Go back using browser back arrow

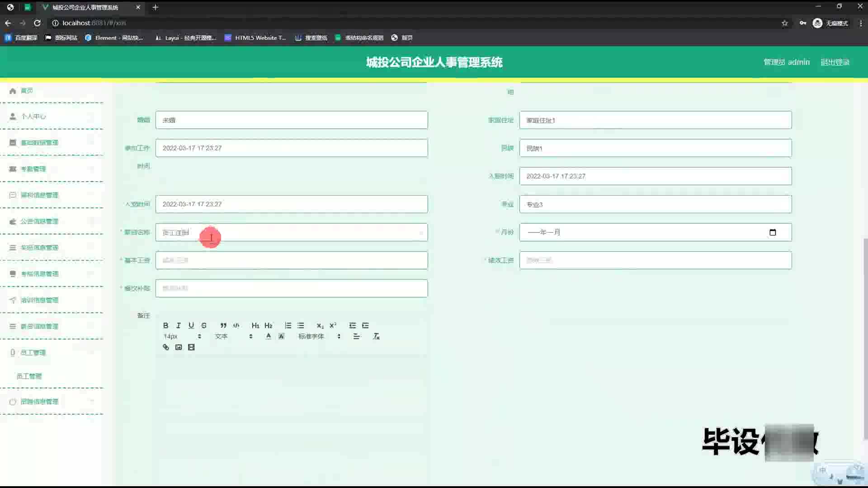(x=8, y=23)
